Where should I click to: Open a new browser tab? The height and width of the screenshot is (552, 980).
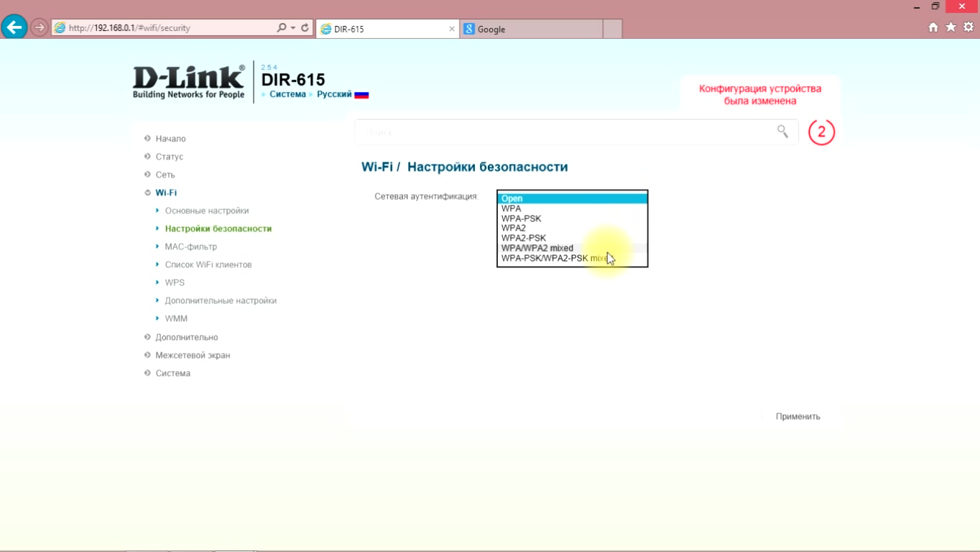[x=612, y=29]
